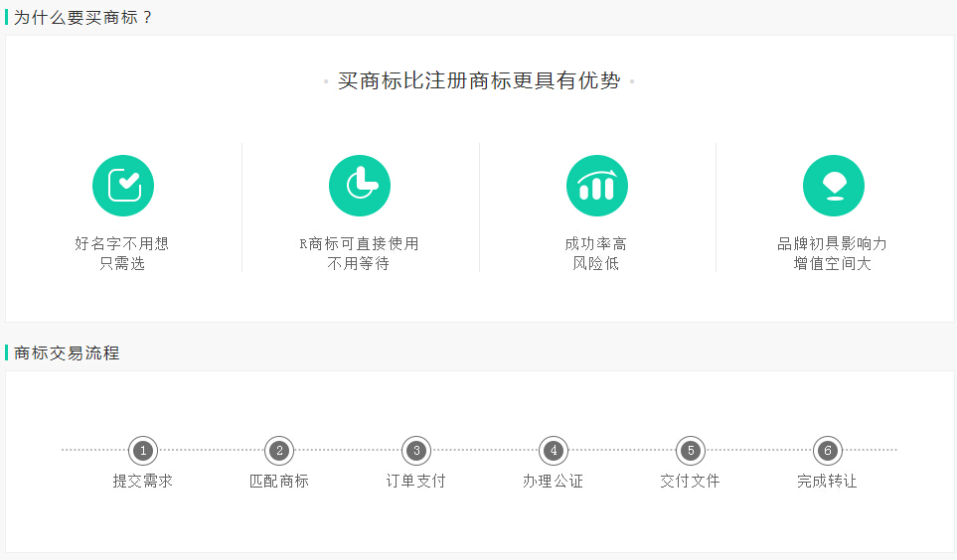Click the 订单支付 step label

tap(416, 482)
